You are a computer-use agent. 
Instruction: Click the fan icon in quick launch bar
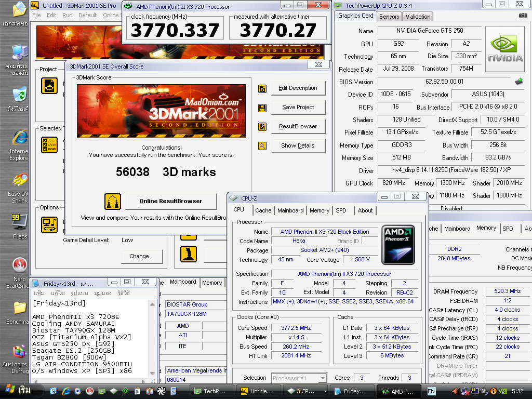click(161, 391)
